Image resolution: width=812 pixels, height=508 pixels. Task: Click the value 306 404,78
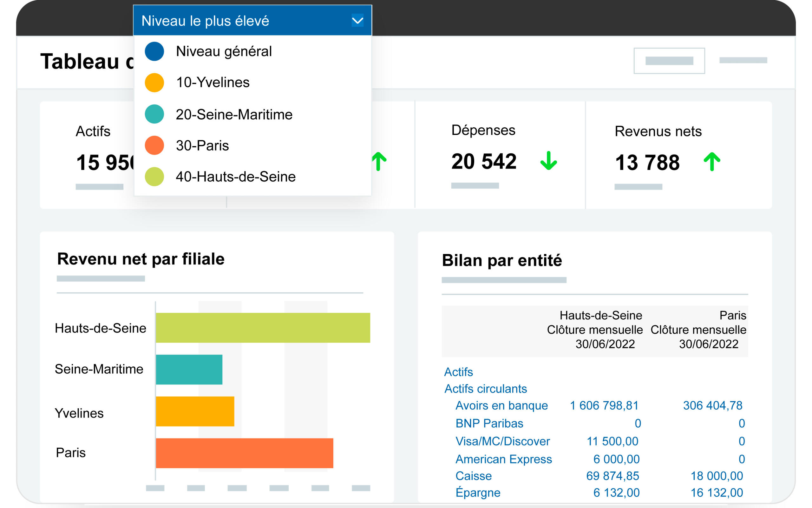tap(713, 405)
